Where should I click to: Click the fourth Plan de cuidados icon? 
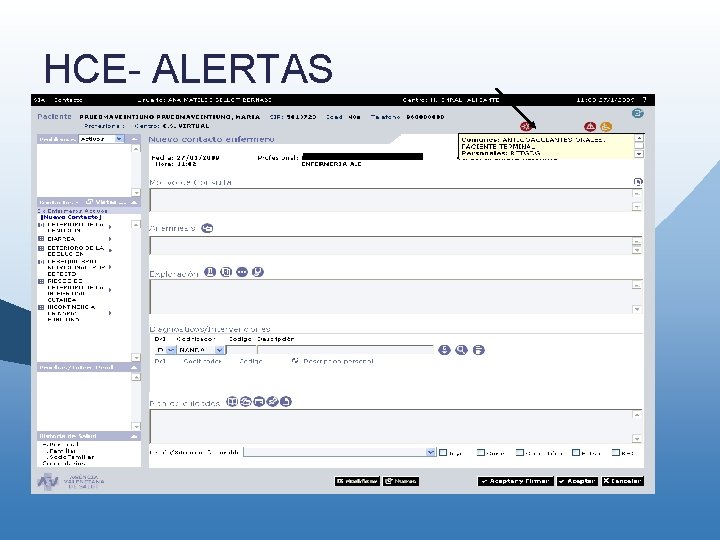[x=272, y=402]
